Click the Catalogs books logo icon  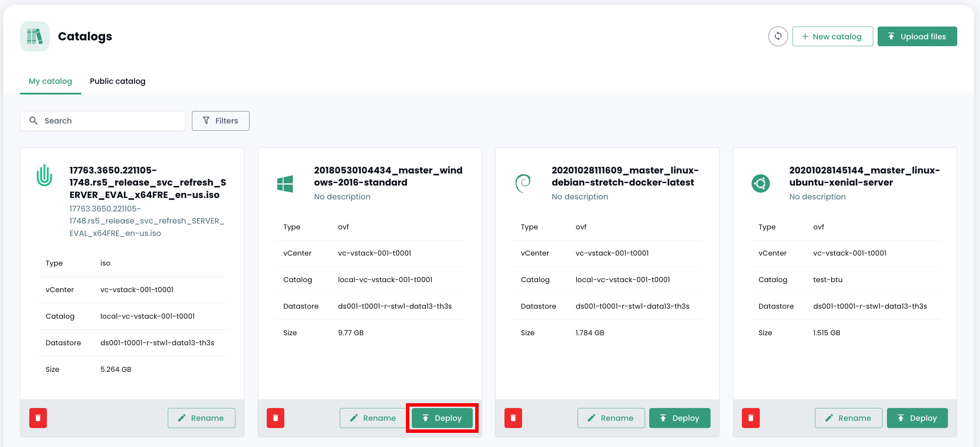[34, 37]
